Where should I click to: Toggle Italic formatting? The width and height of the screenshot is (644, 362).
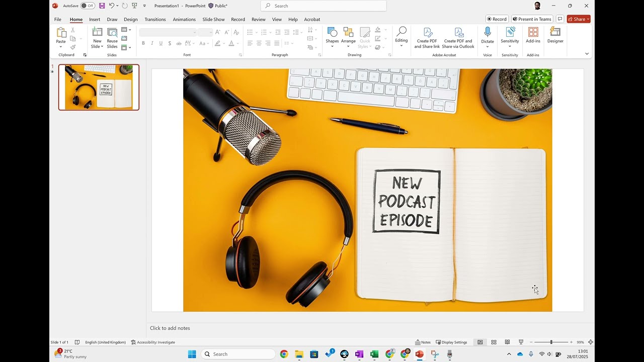152,43
